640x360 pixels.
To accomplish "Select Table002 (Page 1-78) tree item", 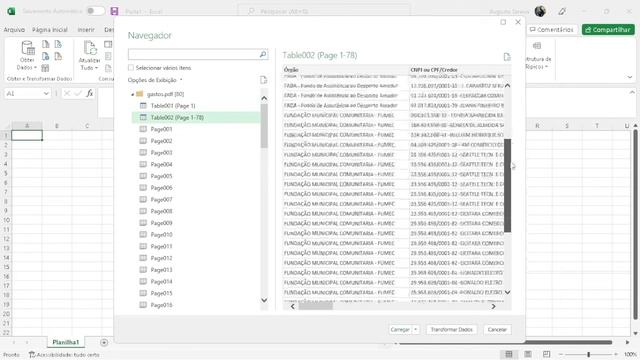I will click(x=196, y=118).
